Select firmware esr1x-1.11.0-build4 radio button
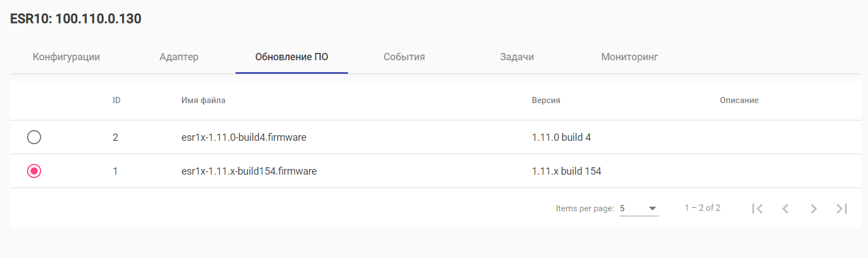 click(x=34, y=137)
